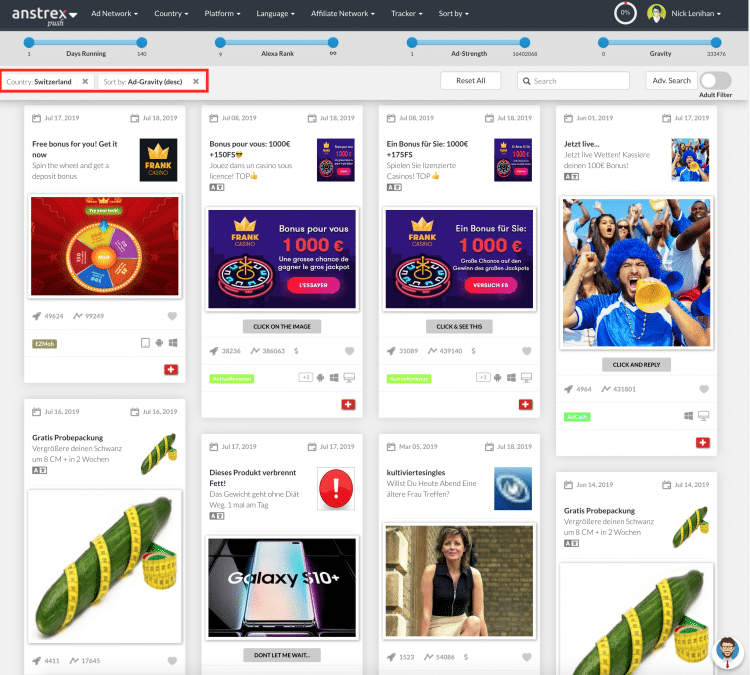Open the Affiliate Network dropdown

342,13
